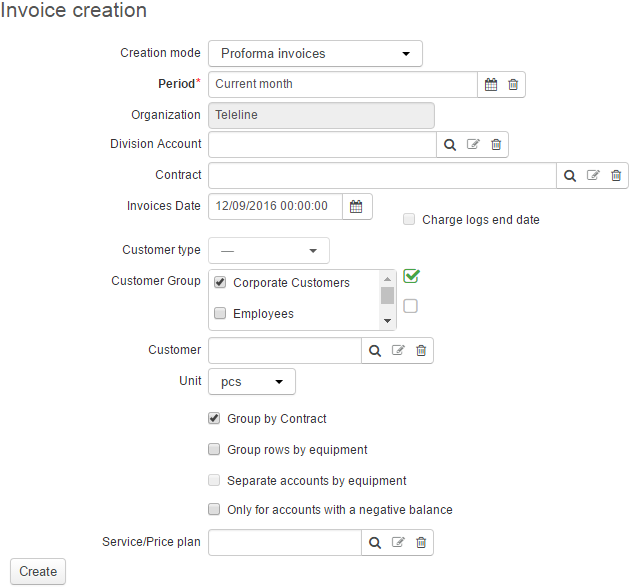
Task: Deselect all customer groups with empty box icon
Action: click(x=410, y=306)
